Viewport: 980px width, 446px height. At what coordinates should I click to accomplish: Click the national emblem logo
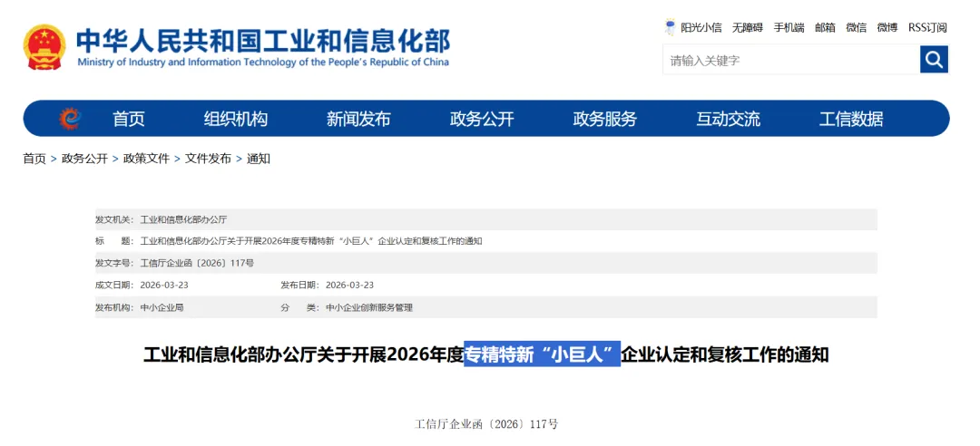tap(44, 47)
